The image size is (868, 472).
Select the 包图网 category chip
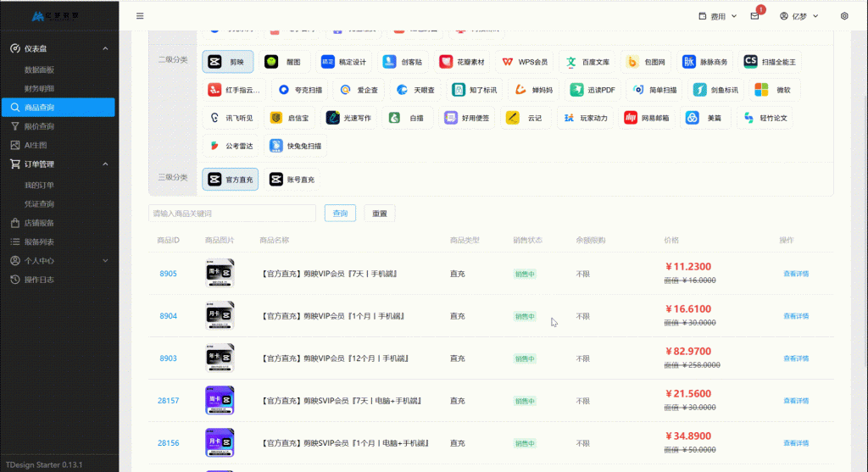tap(646, 62)
